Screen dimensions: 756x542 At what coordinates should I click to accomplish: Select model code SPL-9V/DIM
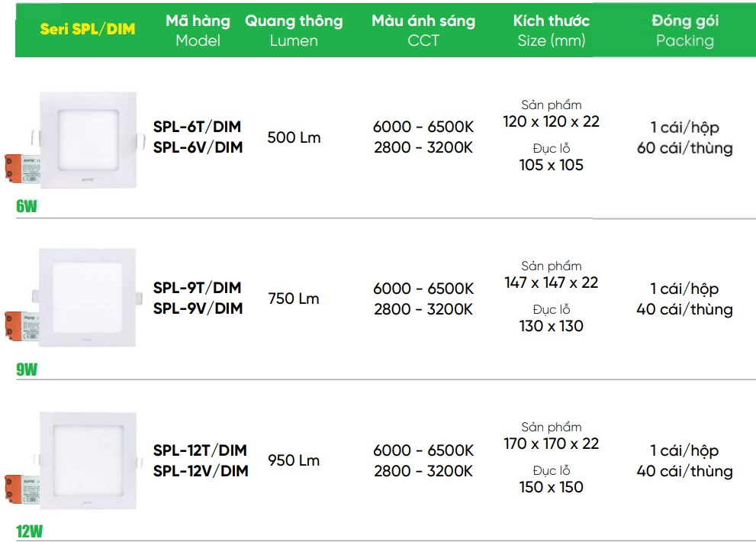(x=198, y=308)
